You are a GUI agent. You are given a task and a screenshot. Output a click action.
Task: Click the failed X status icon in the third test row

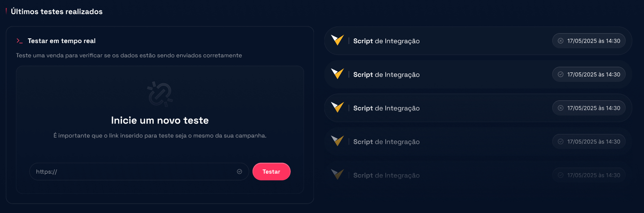tap(560, 108)
